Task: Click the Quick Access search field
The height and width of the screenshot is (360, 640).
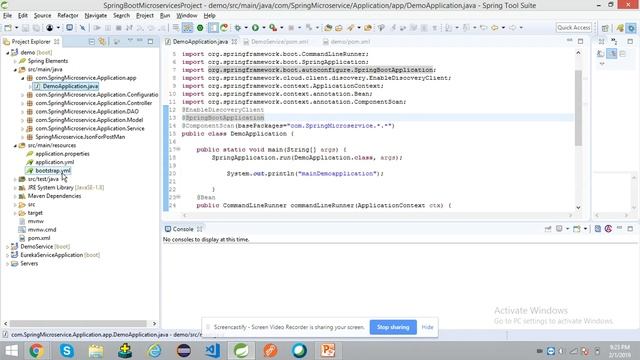Action: [x=574, y=27]
